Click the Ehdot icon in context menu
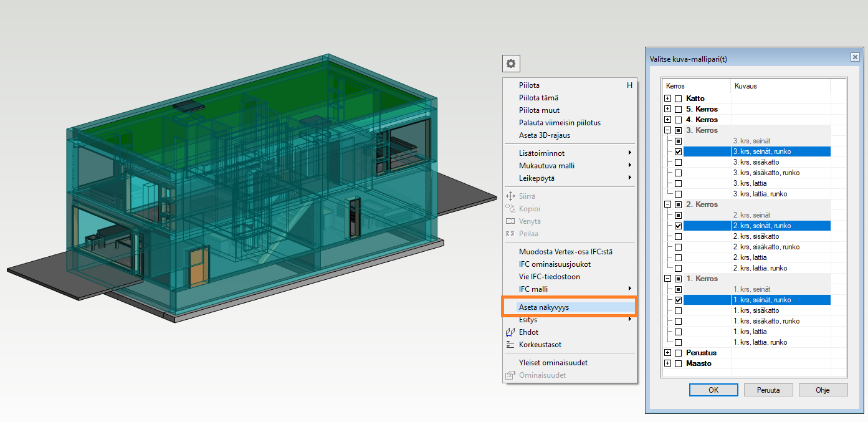This screenshot has width=868, height=422. click(510, 332)
